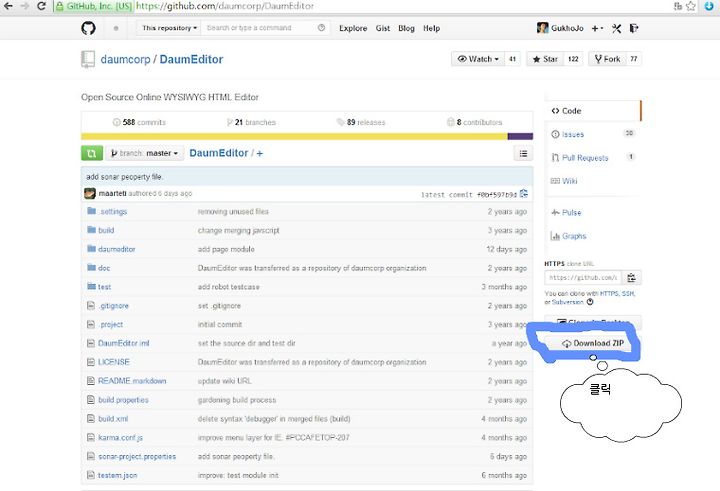Viewport: 720px width, 491px height.
Task: Copy the latest commit SHA clipboard icon
Action: pyautogui.click(x=523, y=194)
